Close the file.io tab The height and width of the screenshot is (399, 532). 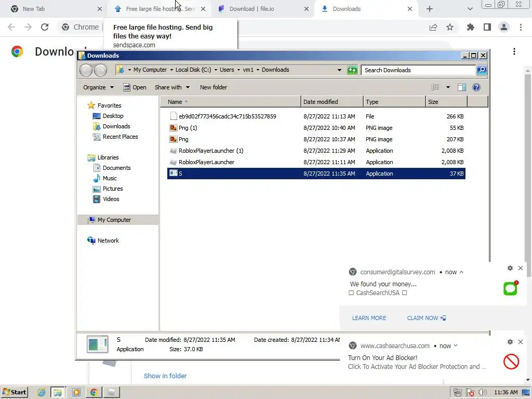click(x=307, y=9)
